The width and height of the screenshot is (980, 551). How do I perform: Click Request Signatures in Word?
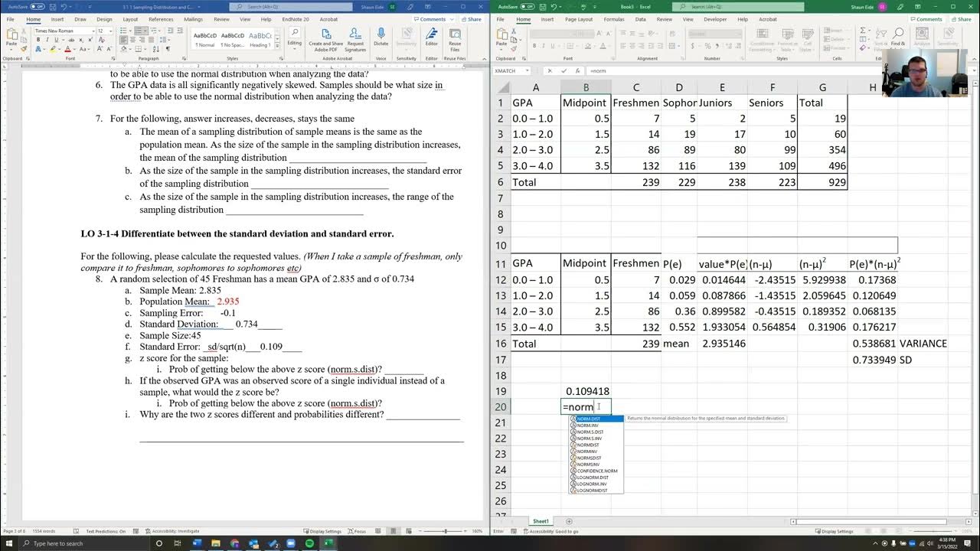[355, 40]
